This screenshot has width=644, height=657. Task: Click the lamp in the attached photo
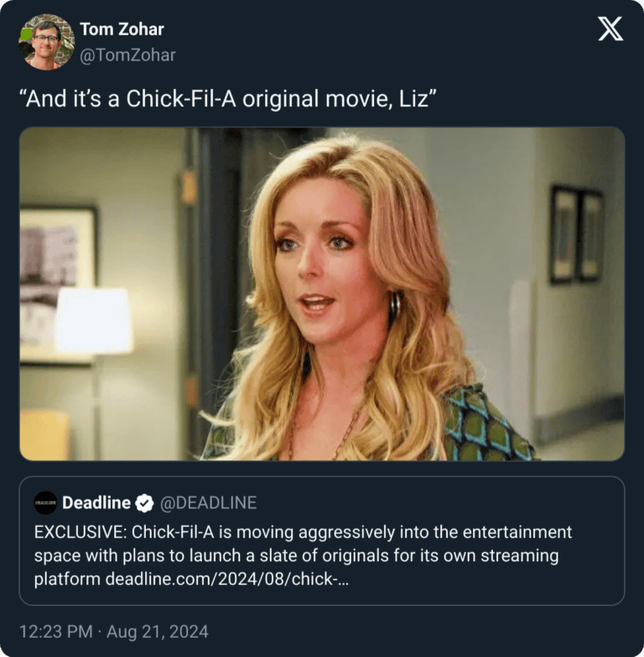(93, 321)
